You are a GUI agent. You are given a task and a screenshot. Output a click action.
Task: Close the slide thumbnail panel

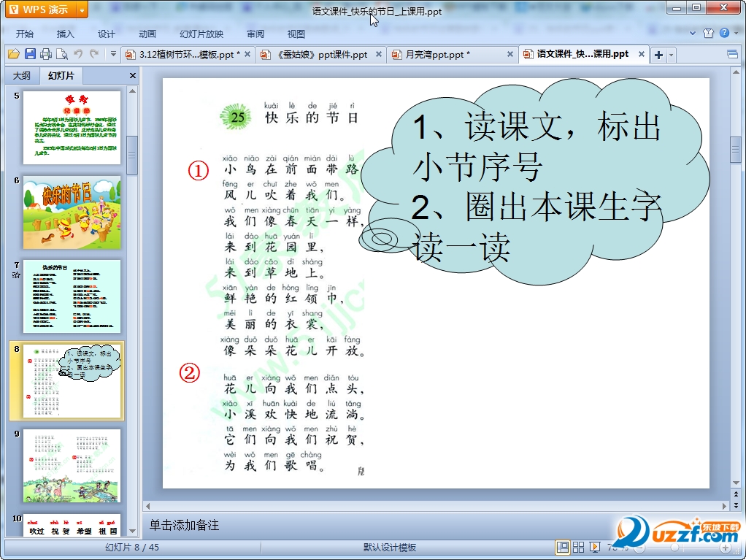coord(133,76)
